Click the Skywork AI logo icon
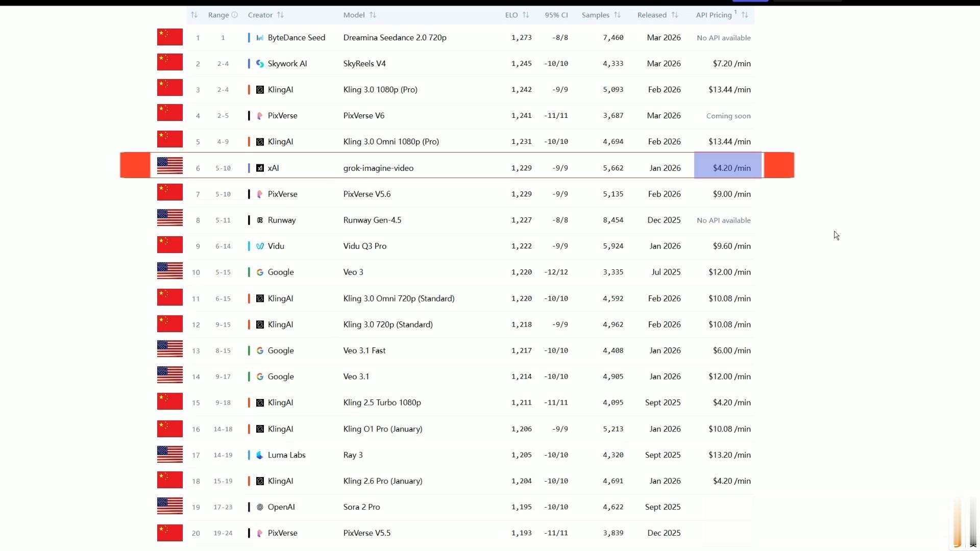Image resolution: width=980 pixels, height=551 pixels. coord(260,64)
